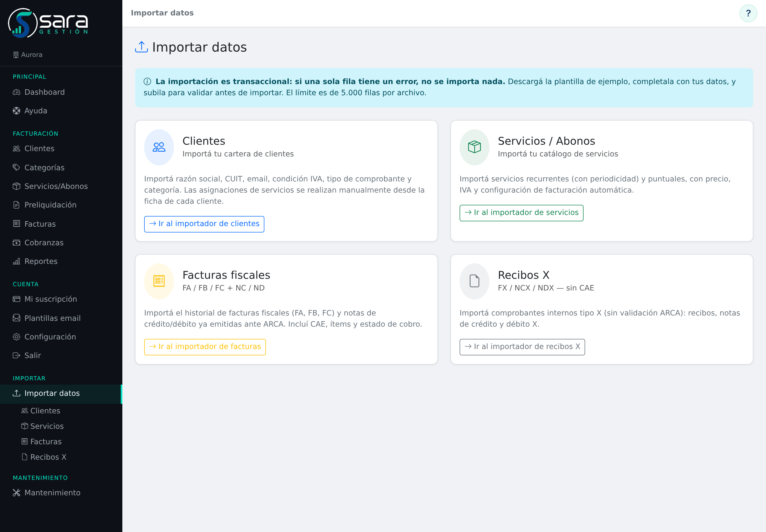Open the Dashboard menu item
Image resolution: width=766 pixels, height=532 pixels.
(61, 92)
